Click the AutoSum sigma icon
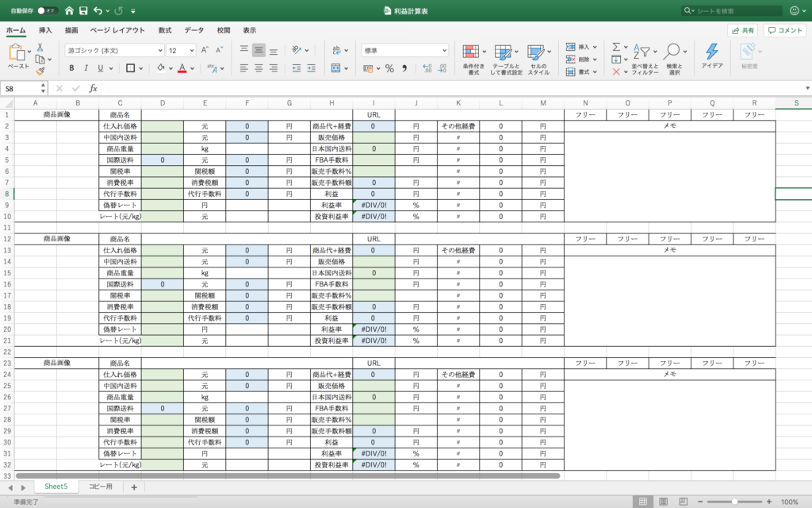Image resolution: width=812 pixels, height=508 pixels. 615,48
